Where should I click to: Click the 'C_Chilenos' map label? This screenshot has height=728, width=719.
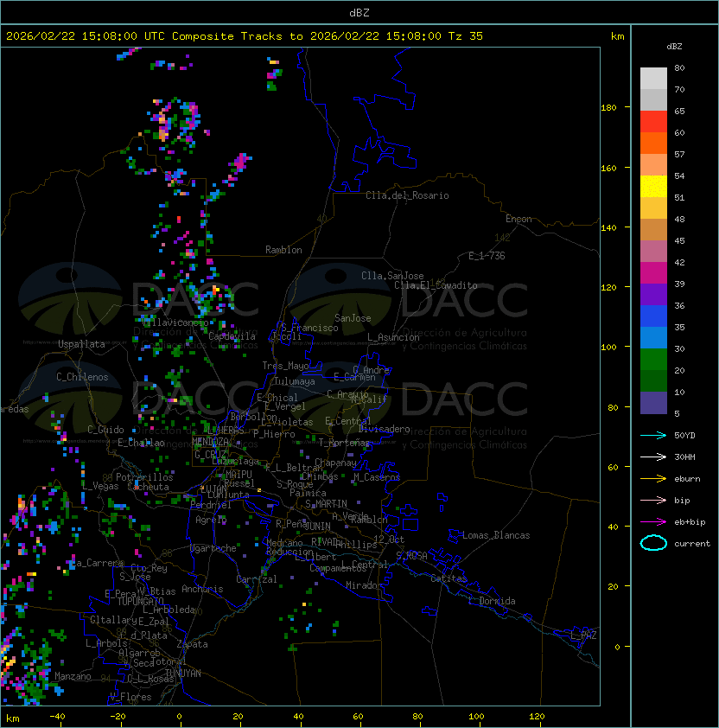click(82, 377)
